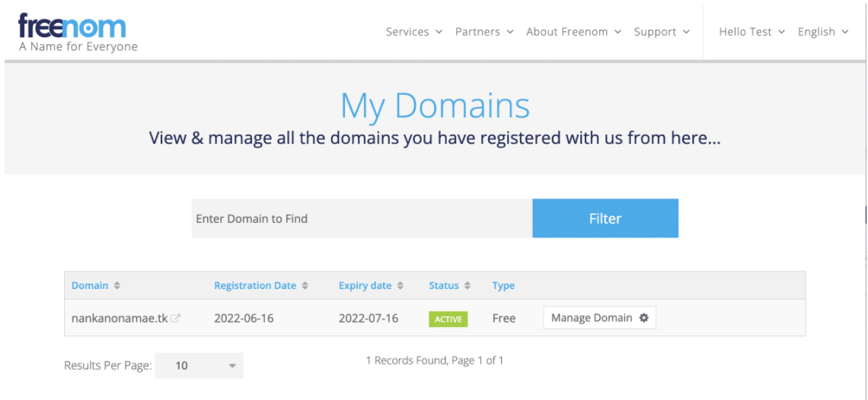
Task: Open the Support menu
Action: (662, 32)
